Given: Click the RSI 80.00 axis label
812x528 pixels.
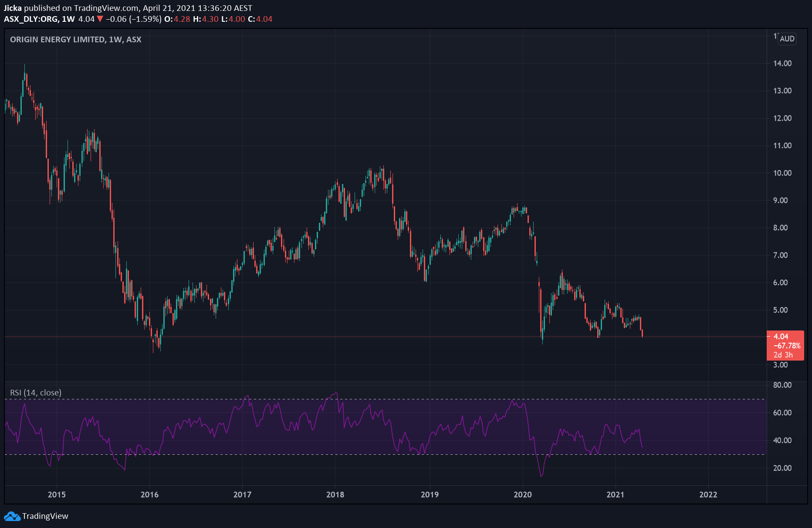Looking at the screenshot, I should click(782, 385).
